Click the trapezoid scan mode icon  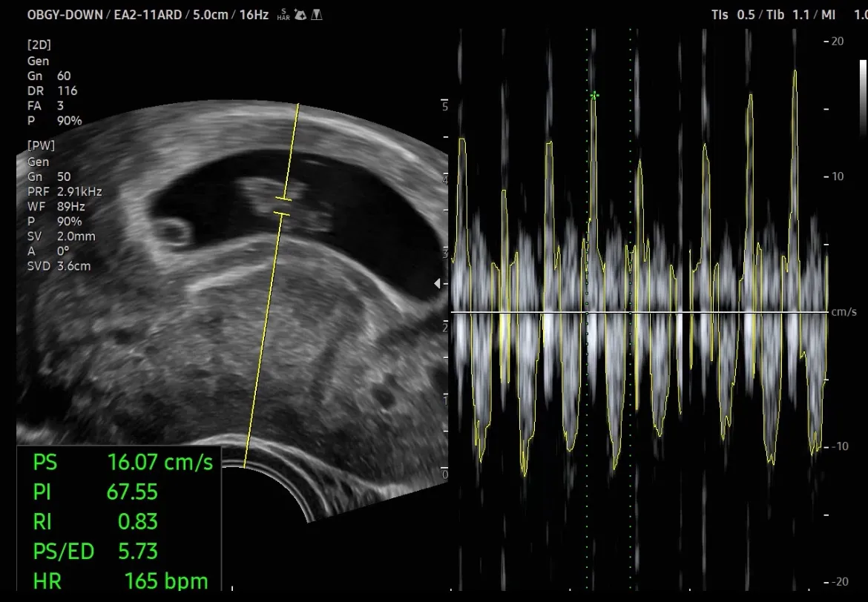(x=317, y=15)
